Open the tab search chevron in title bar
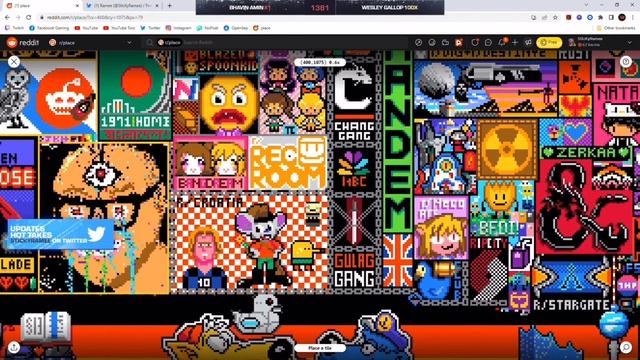Screen dimensions: 640x360 [587, 5]
